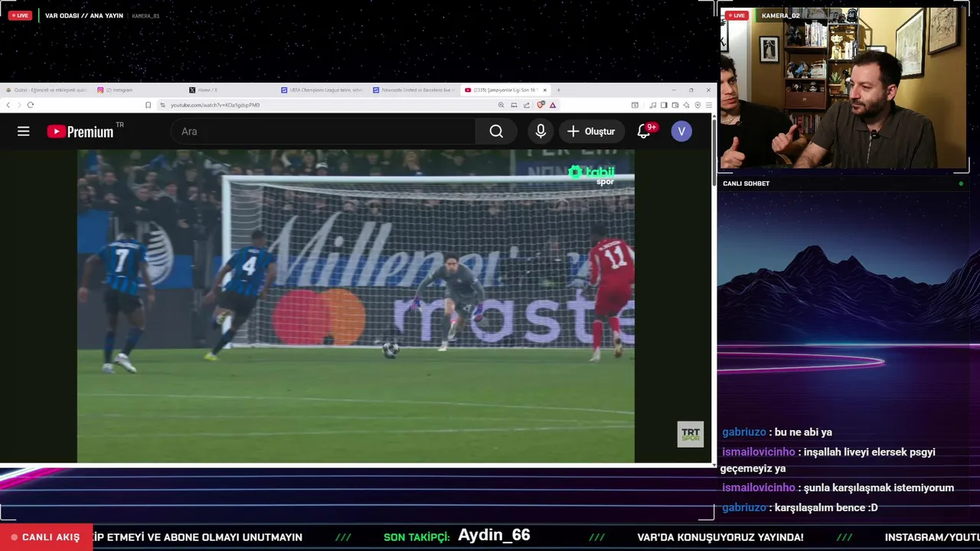Image resolution: width=980 pixels, height=551 pixels.
Task: Open Brave Rewards triangle icon
Action: [x=552, y=105]
